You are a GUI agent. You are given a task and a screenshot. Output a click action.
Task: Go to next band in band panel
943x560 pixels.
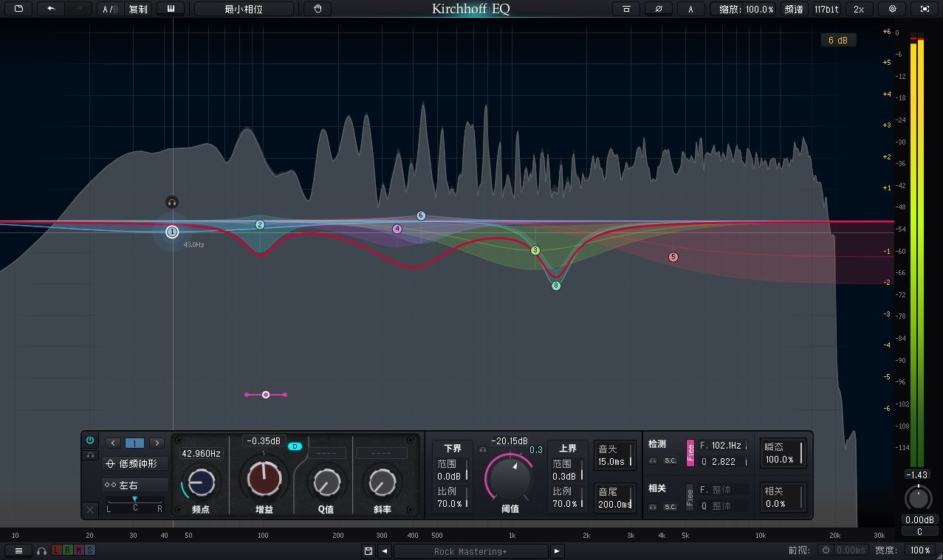click(x=157, y=443)
